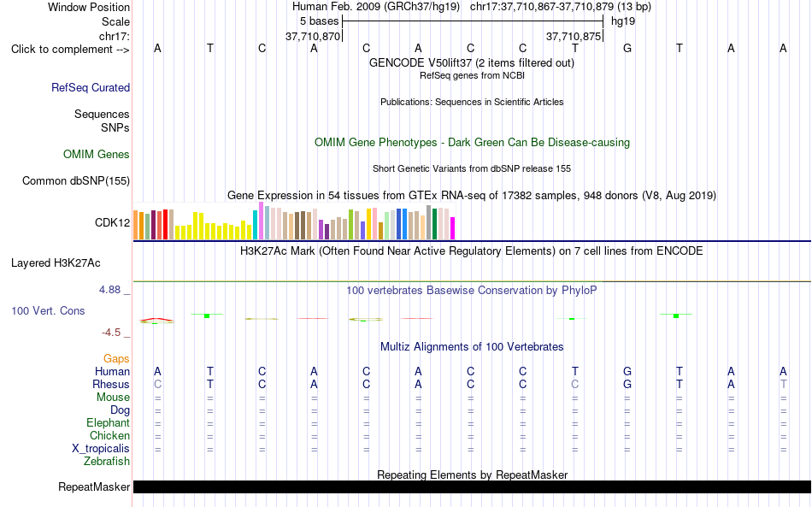Click the 'Human Feb. 2009 (GRCh37/hg19)' assembly text
Image resolution: width=812 pixels, height=507 pixels.
(376, 7)
